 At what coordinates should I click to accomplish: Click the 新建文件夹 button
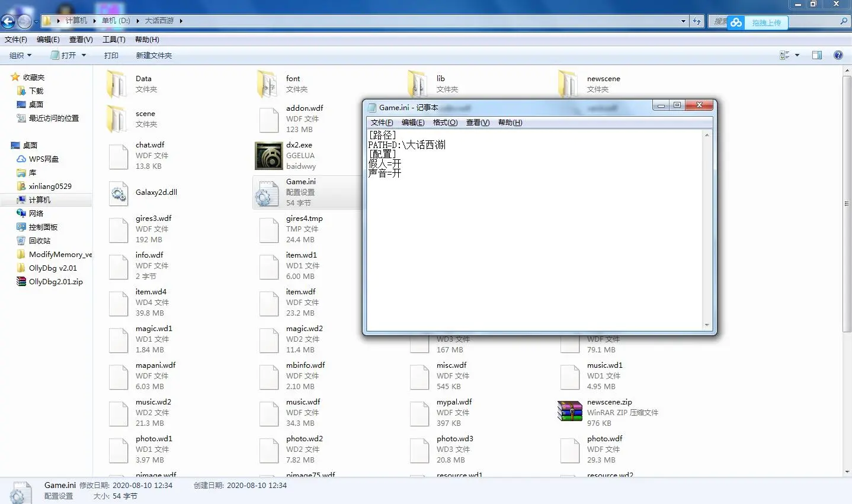tap(153, 55)
